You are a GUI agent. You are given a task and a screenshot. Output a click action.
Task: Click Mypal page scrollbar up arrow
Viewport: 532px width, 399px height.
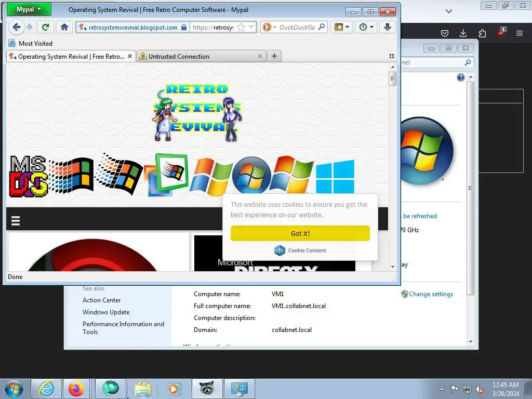click(x=393, y=67)
